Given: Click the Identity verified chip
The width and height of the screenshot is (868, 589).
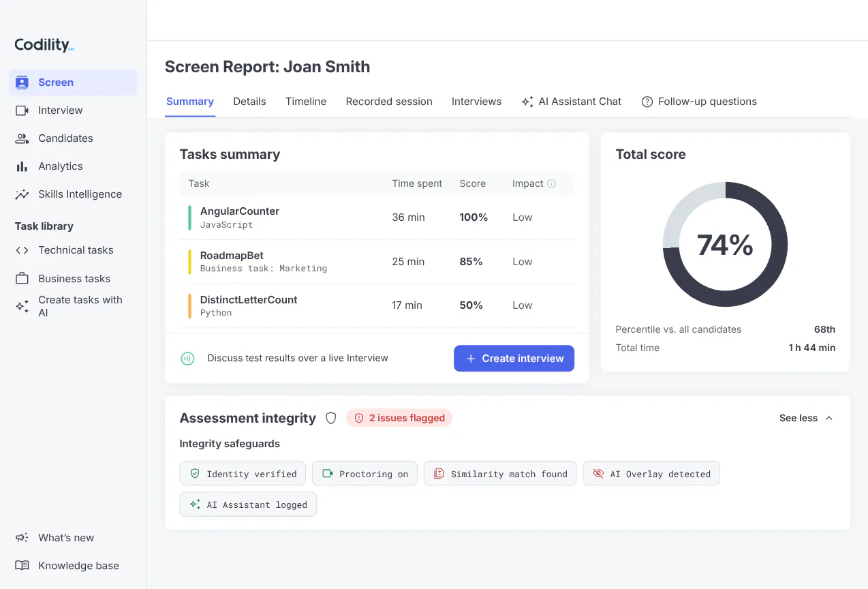Looking at the screenshot, I should pos(243,474).
